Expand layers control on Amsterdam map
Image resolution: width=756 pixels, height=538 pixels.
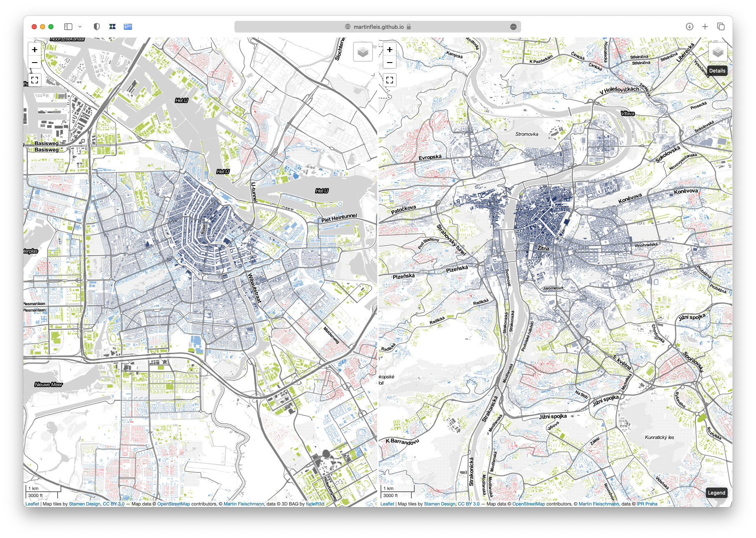[363, 52]
